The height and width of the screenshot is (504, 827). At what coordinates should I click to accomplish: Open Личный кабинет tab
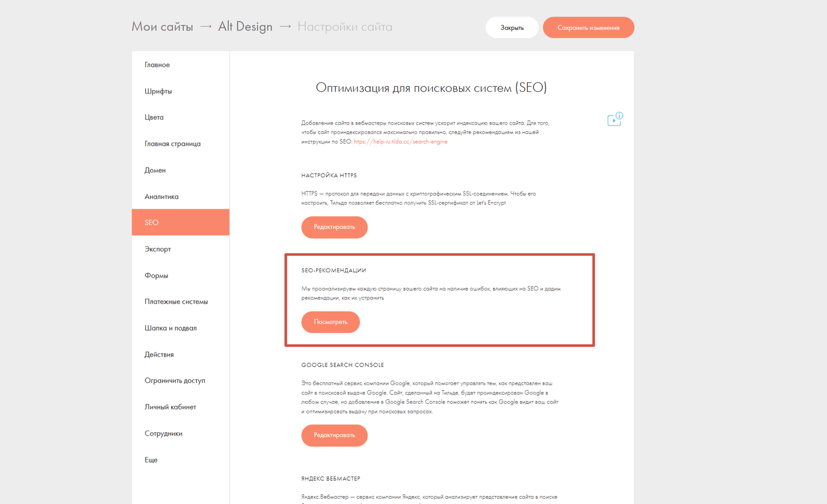pyautogui.click(x=180, y=407)
